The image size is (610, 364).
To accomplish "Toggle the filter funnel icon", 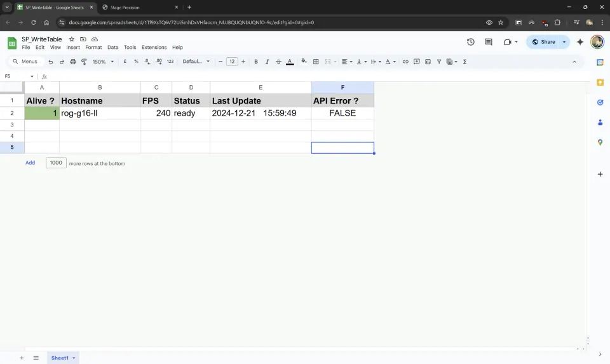I will click(x=439, y=62).
